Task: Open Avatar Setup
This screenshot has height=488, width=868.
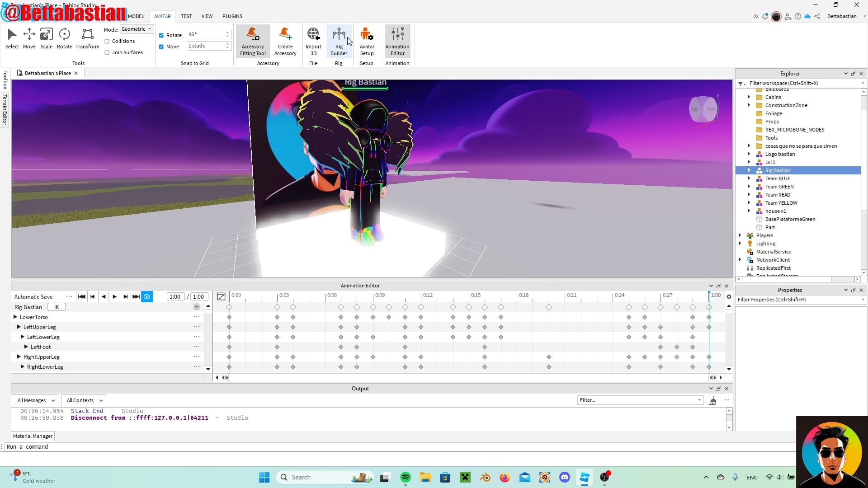Action: pyautogui.click(x=367, y=41)
